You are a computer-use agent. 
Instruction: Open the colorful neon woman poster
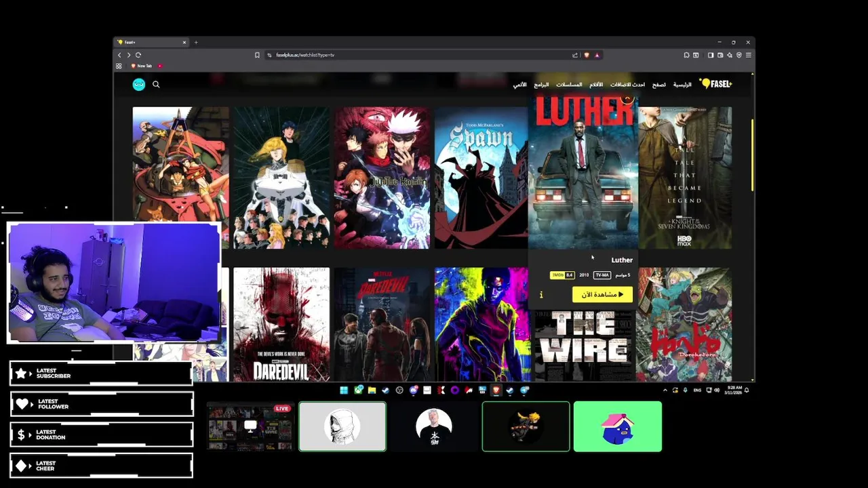pos(481,325)
